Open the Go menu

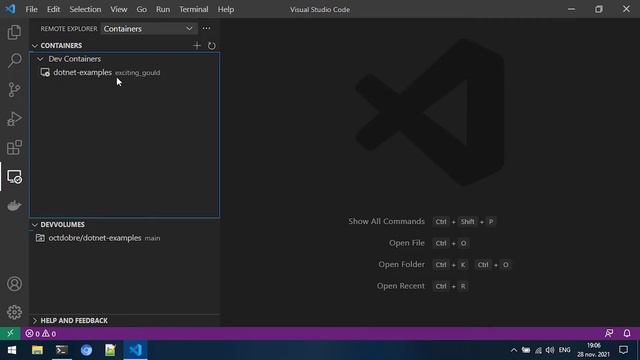(x=142, y=9)
